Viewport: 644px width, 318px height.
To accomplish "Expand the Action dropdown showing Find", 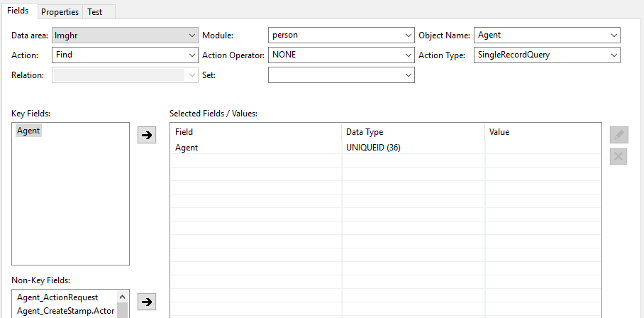I will [126, 55].
